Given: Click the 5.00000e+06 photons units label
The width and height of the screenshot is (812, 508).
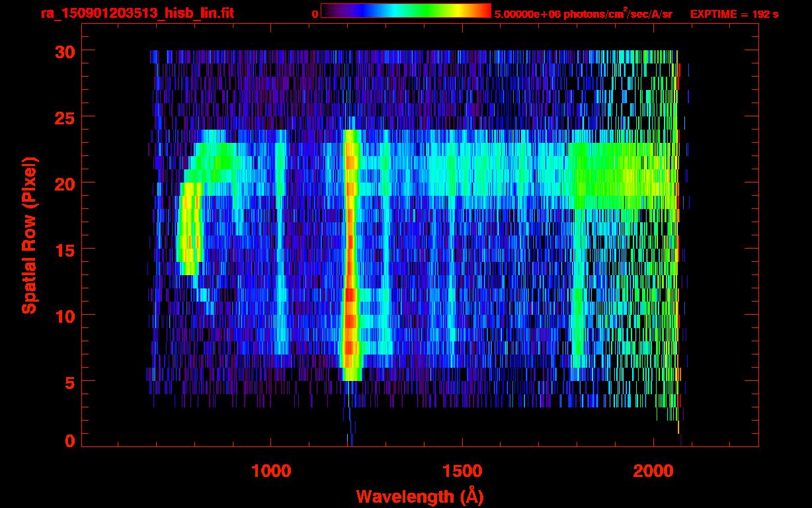Looking at the screenshot, I should point(583,13).
